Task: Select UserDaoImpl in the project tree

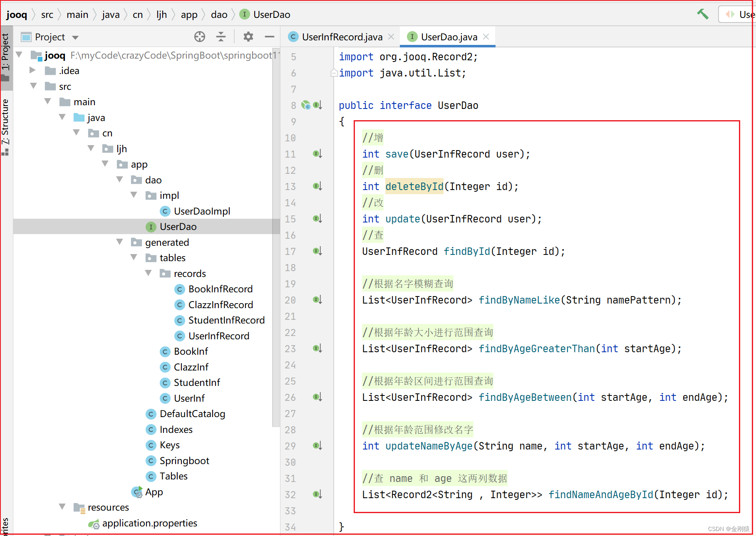Action: pos(202,211)
